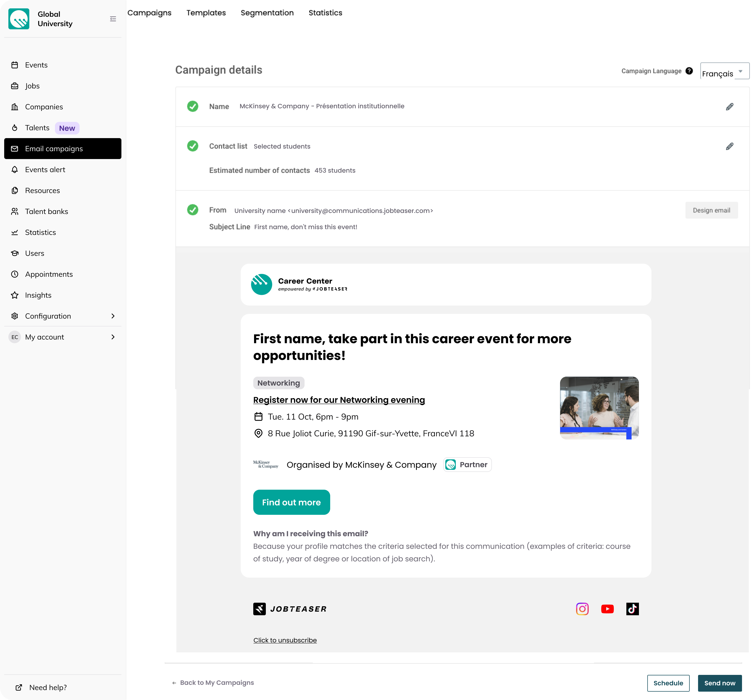Switch to the Templates tab

point(206,13)
